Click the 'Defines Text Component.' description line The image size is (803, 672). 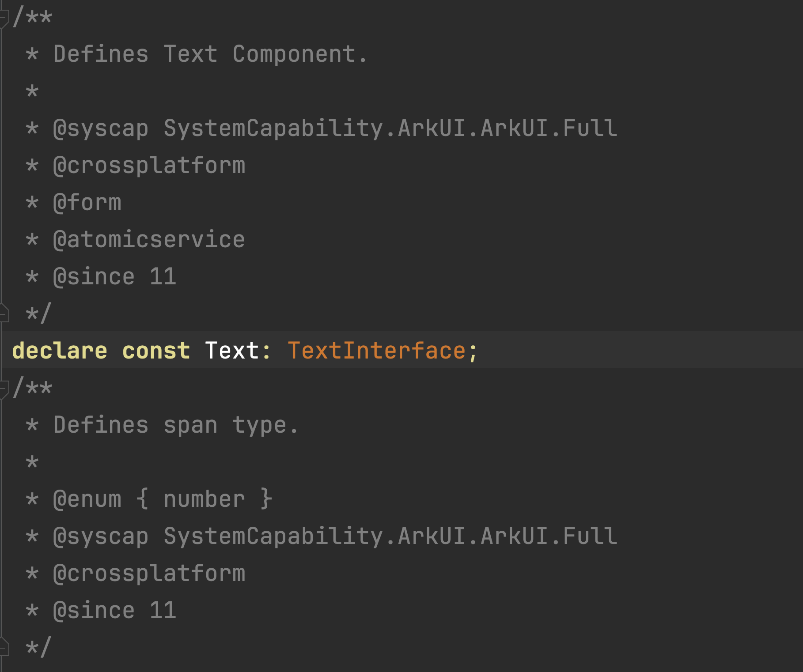click(210, 54)
